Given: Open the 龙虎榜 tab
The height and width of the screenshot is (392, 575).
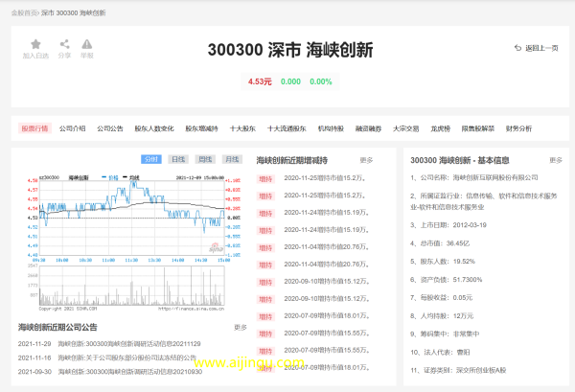Looking at the screenshot, I should tap(440, 128).
